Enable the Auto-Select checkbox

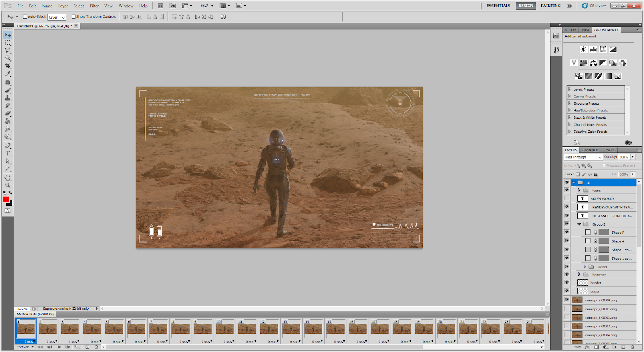pos(25,16)
